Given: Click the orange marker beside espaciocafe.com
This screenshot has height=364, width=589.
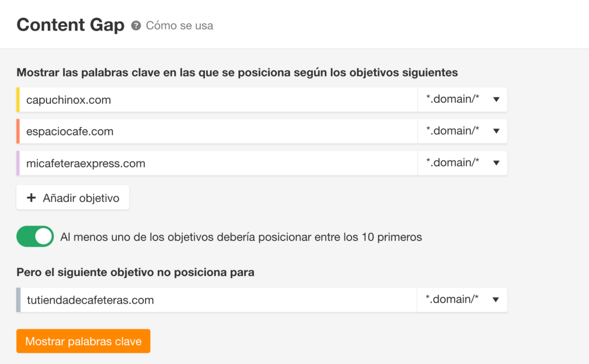Looking at the screenshot, I should [18, 131].
